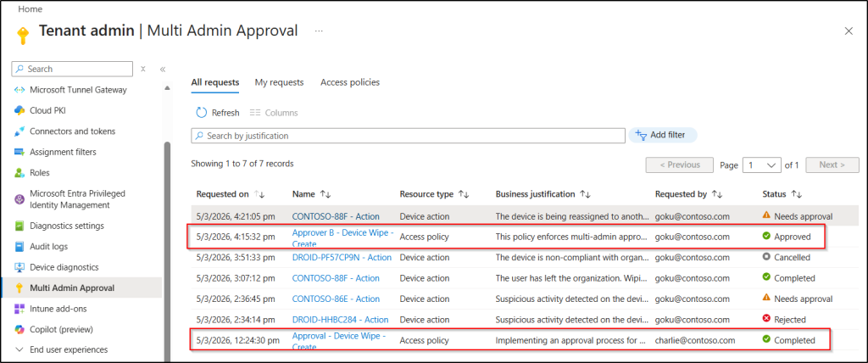868x363 pixels.
Task: Sort by Business justification column arrows
Action: pyautogui.click(x=585, y=194)
